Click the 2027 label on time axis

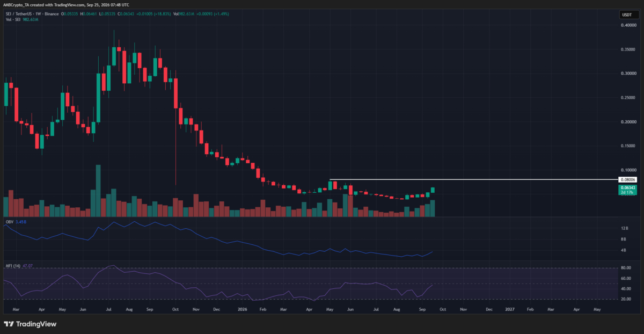(510, 310)
